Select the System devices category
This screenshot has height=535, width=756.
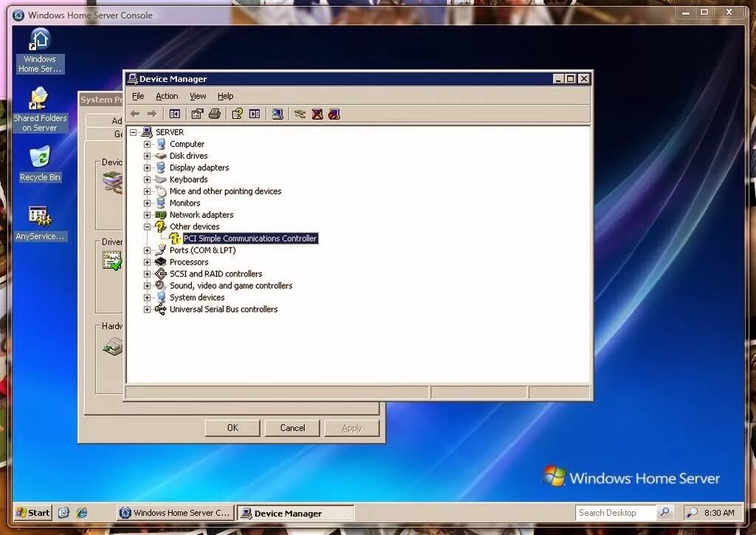pos(196,298)
